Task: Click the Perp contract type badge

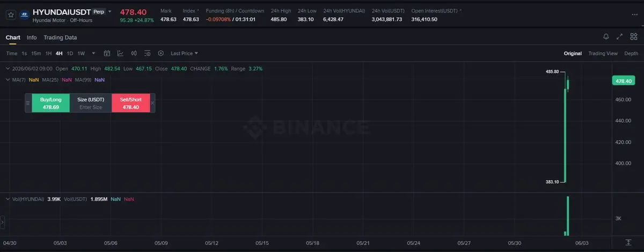Action: pyautogui.click(x=99, y=11)
